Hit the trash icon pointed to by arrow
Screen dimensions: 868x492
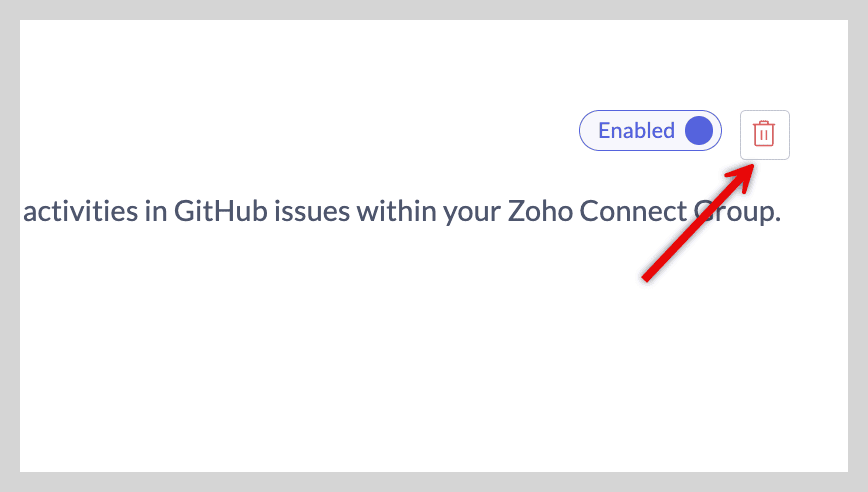point(764,134)
